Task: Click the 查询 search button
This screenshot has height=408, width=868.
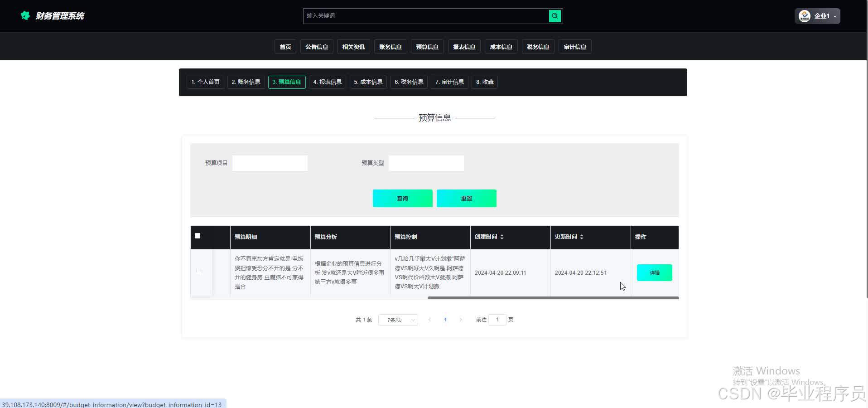Action: pos(403,198)
